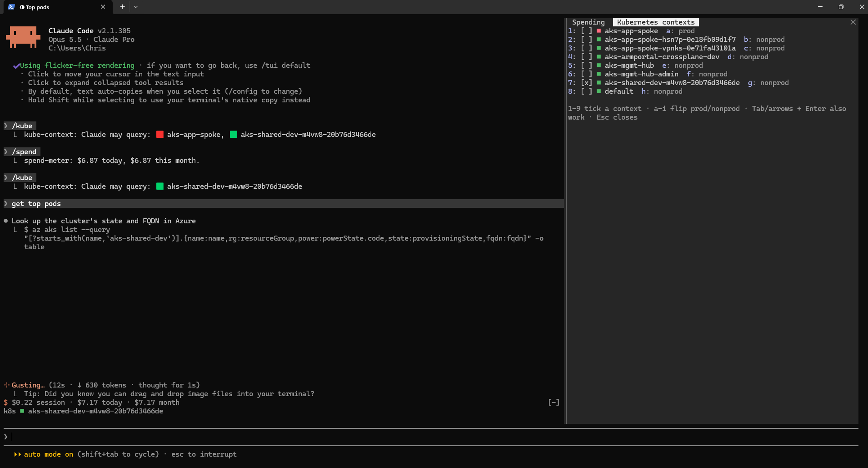Tick the aks-app-spoke-hsn7p-0e18fb09d1f7 checkbox

tap(586, 40)
